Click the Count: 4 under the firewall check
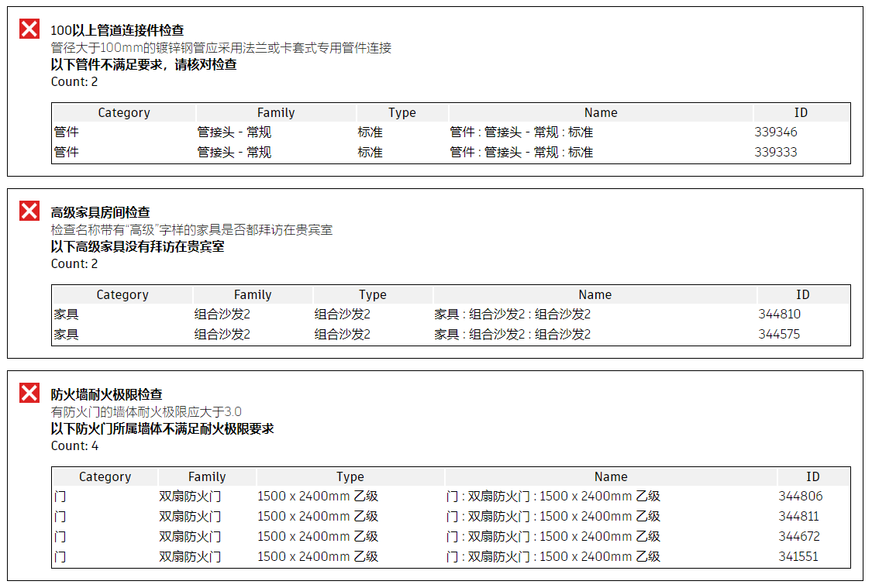The height and width of the screenshot is (588, 872). click(x=74, y=445)
